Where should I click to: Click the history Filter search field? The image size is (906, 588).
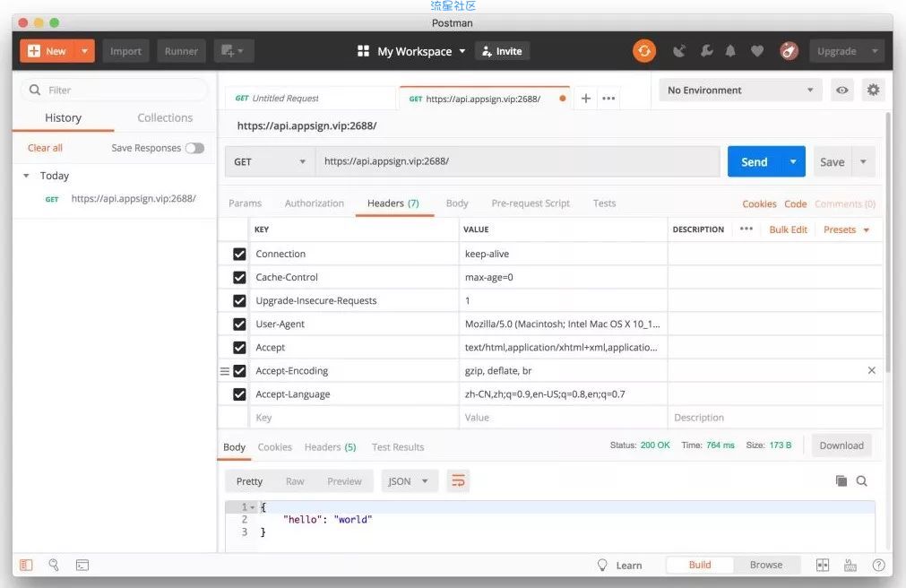(x=115, y=91)
